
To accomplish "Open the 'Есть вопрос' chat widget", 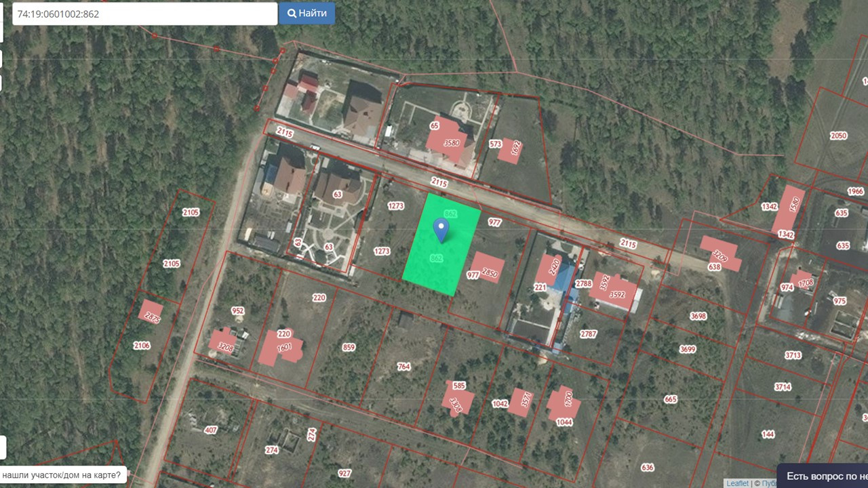I will coord(823,476).
